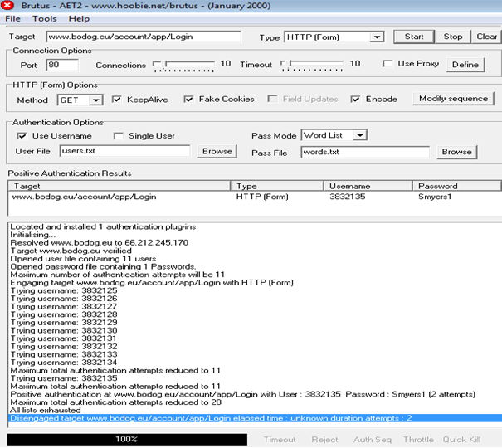Click log line 'Opened password file containing 1 Passwords.'
502x448 pixels.
[x=103, y=266]
